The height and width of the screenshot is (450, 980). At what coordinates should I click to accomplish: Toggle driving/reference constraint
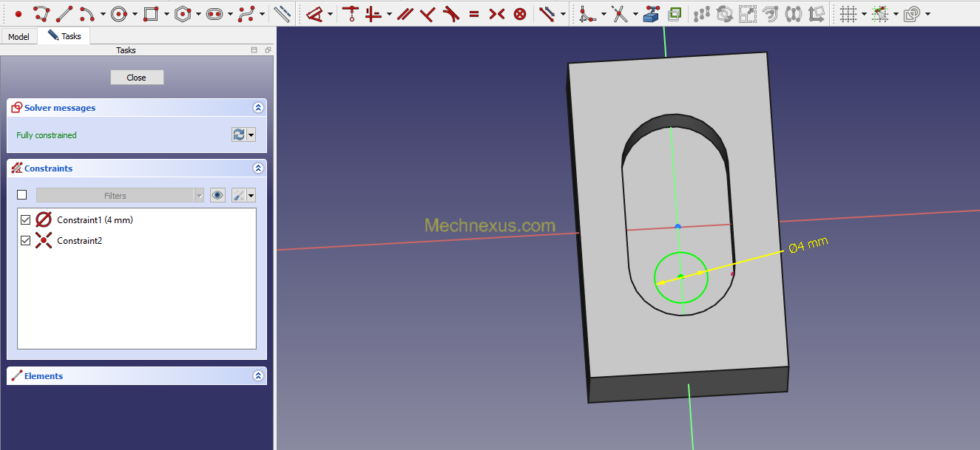pyautogui.click(x=547, y=13)
